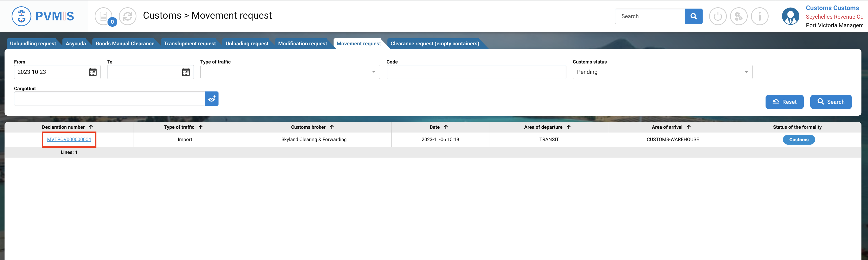Click the refresh arrows icon

[x=128, y=16]
